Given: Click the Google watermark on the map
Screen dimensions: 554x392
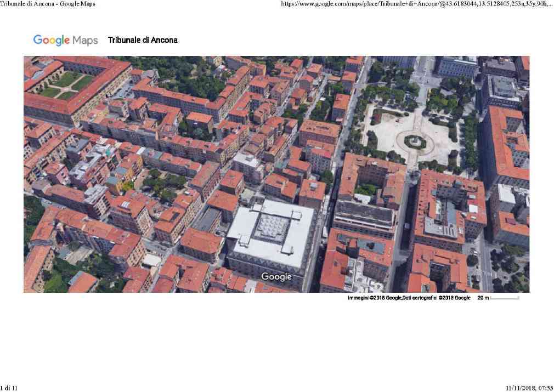Looking at the screenshot, I should [x=276, y=277].
